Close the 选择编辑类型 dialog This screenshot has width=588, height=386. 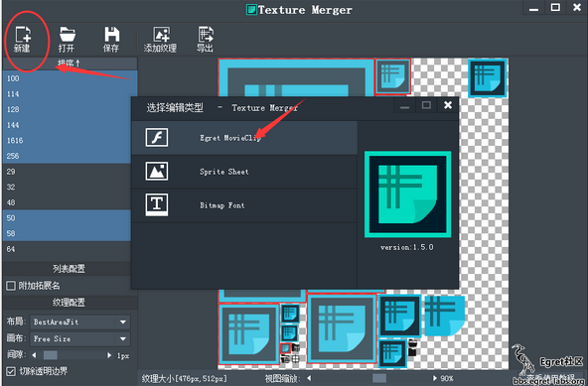coord(448,105)
